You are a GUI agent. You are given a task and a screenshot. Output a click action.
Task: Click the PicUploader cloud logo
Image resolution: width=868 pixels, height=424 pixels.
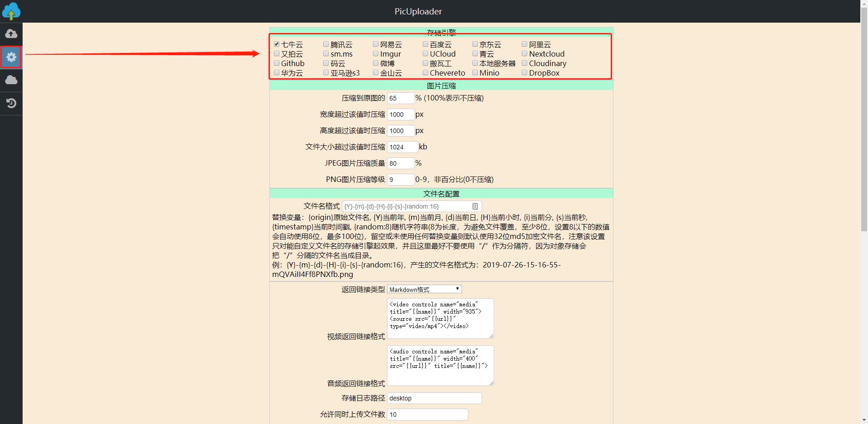point(11,11)
